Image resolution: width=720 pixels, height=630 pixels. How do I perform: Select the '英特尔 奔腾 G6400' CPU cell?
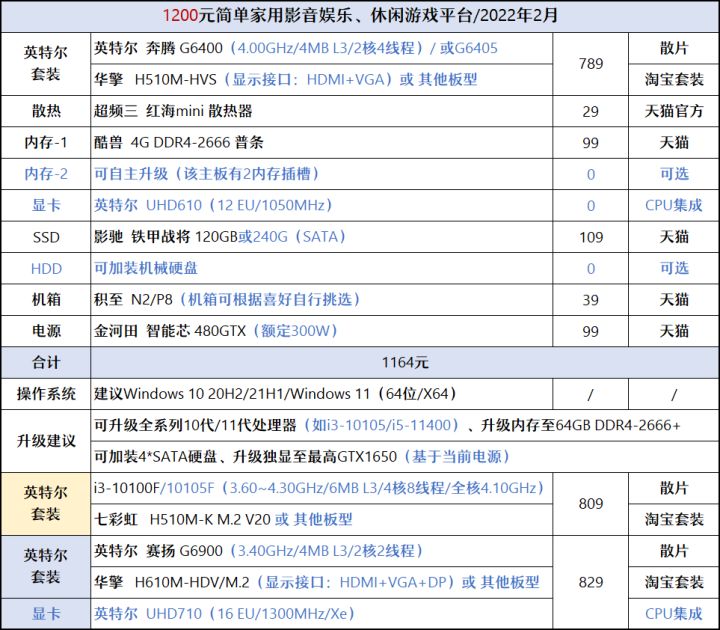coord(321,48)
